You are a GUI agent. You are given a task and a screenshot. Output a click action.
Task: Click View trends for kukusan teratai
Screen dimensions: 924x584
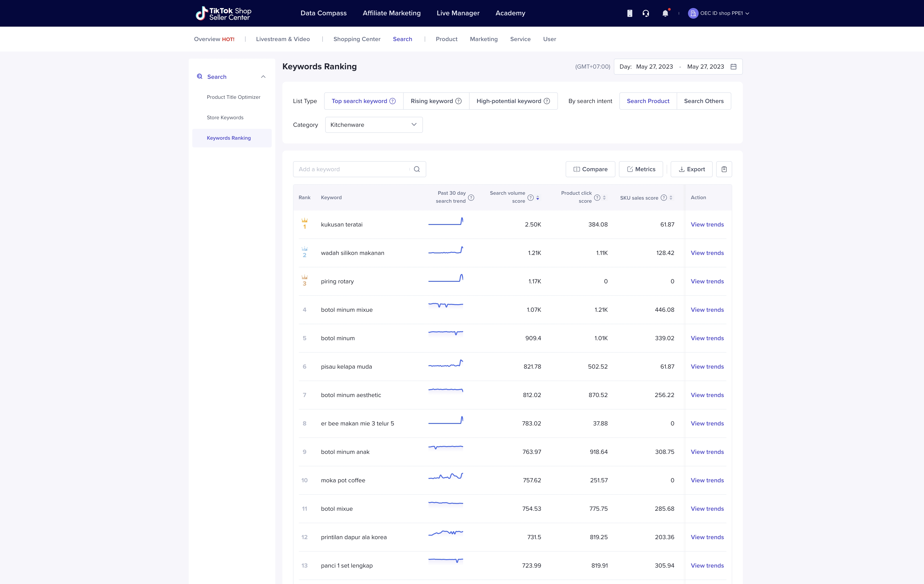[707, 224]
